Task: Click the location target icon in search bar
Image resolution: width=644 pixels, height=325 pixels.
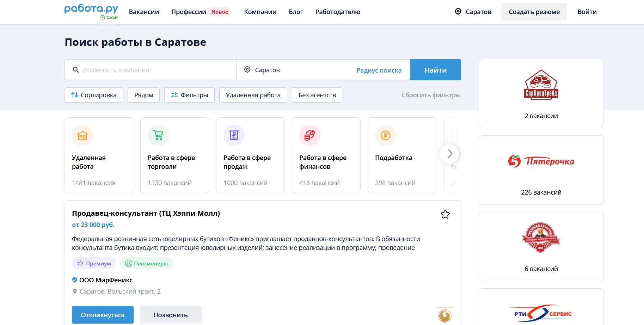Action: click(247, 70)
